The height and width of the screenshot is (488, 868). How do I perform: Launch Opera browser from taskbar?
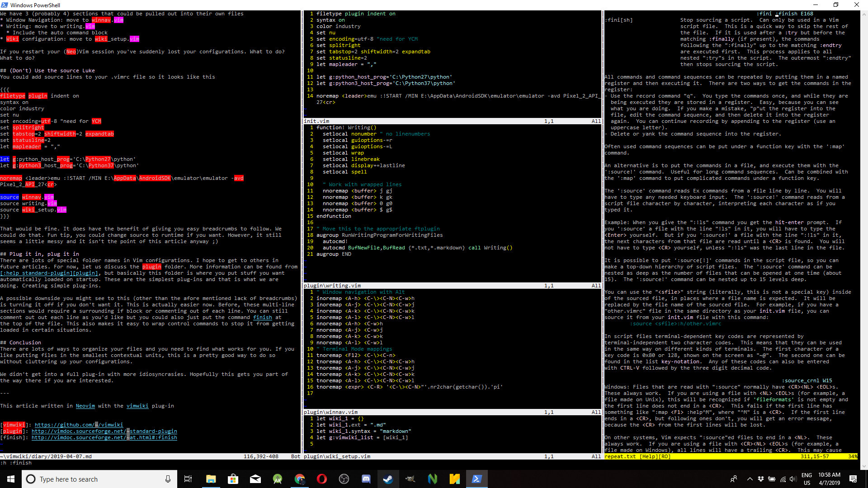[x=321, y=479]
